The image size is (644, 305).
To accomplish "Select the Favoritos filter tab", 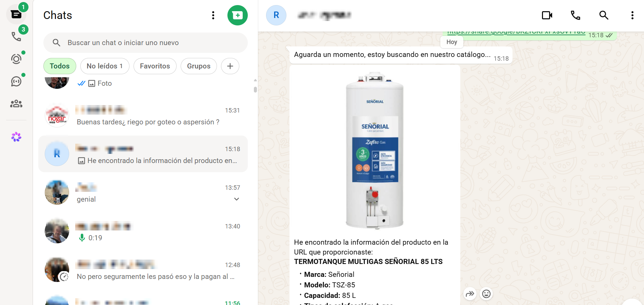I will coord(155,66).
